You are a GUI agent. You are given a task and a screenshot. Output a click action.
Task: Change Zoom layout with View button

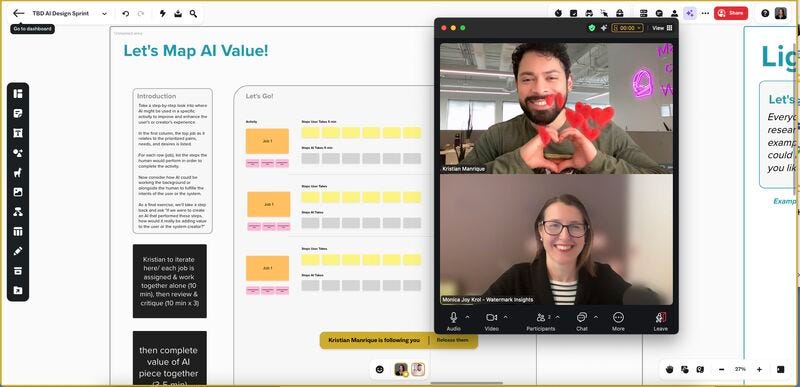[x=662, y=28]
